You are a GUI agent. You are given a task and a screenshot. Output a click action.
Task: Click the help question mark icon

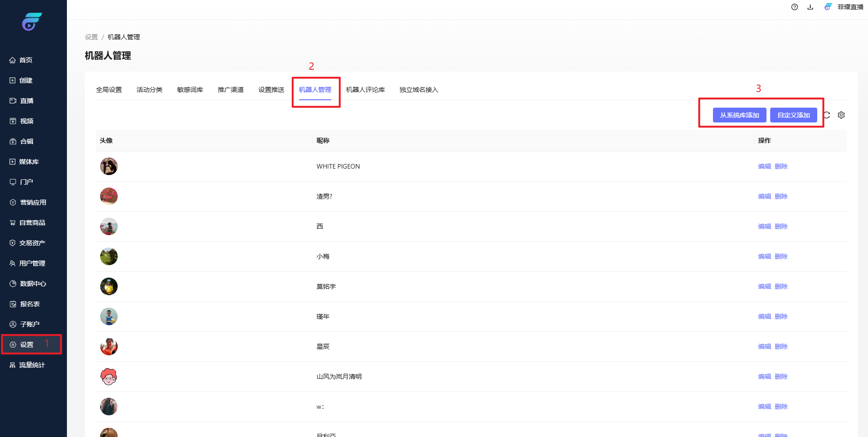pyautogui.click(x=794, y=7)
